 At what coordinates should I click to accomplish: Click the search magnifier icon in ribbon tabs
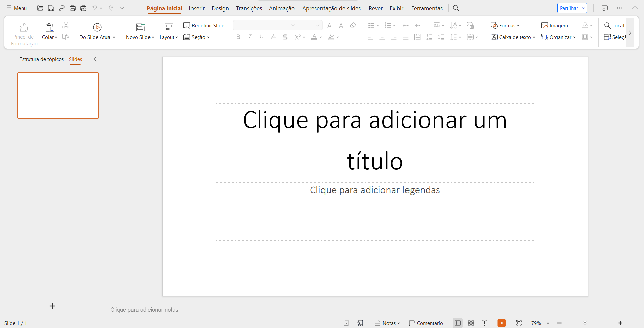coord(456,8)
